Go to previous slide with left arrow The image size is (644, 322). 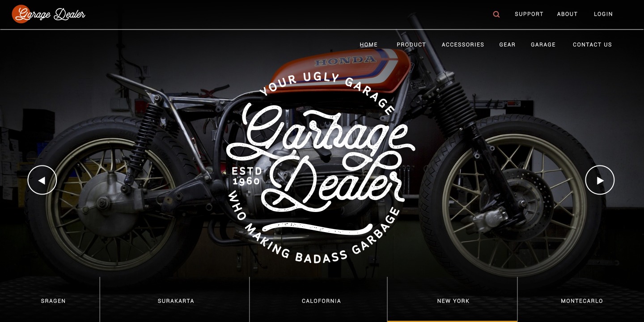click(42, 180)
